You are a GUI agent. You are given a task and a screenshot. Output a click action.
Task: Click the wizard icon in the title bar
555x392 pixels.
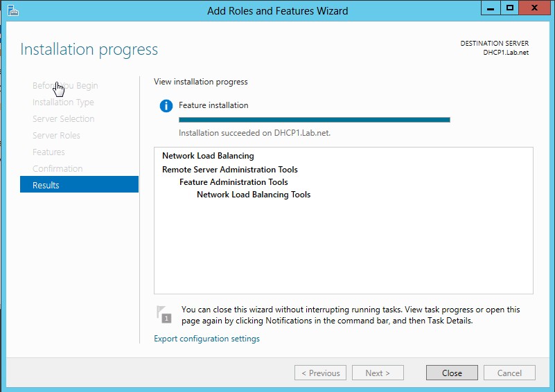click(x=12, y=10)
